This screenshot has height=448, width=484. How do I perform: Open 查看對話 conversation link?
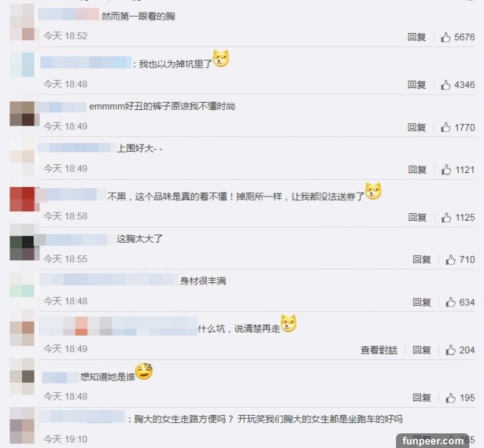coord(378,350)
